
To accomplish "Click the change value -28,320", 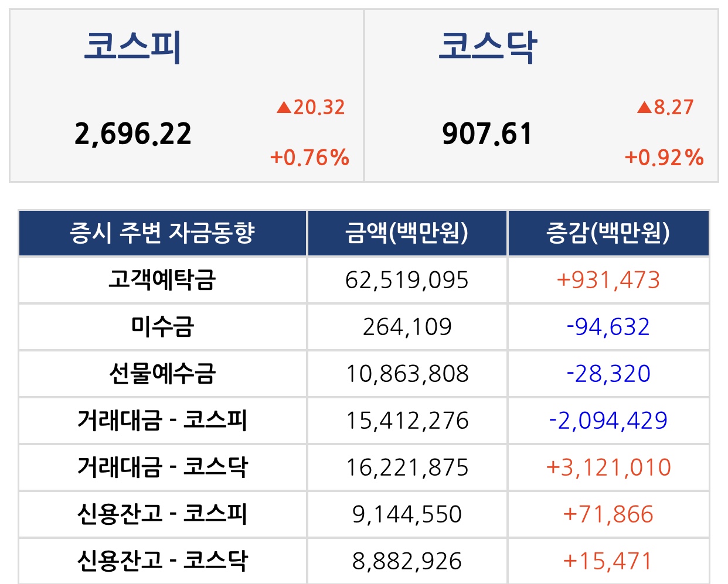I will (608, 374).
